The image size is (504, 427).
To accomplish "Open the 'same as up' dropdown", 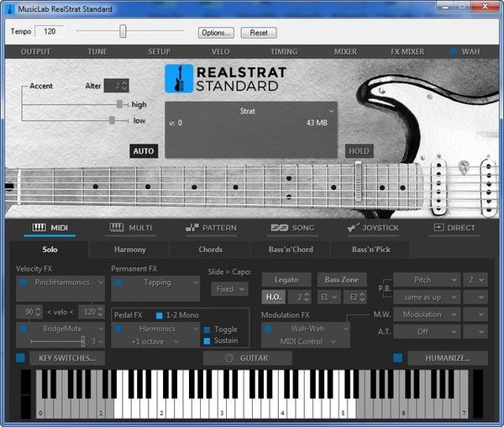I will (426, 298).
